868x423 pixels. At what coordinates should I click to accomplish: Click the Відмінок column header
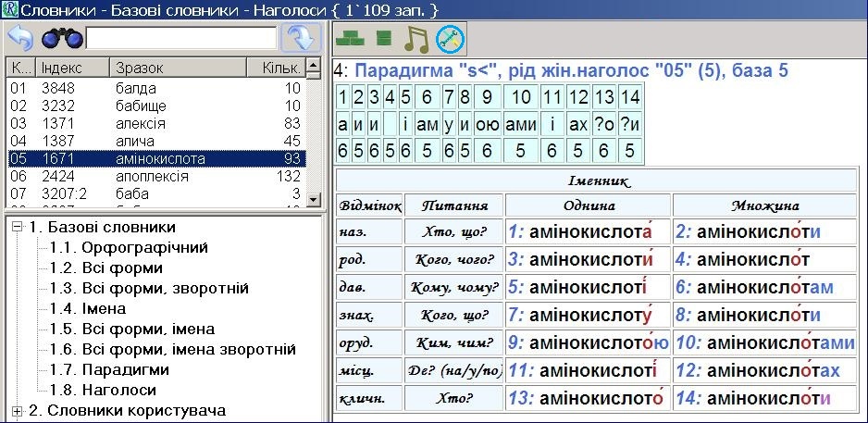(x=369, y=205)
